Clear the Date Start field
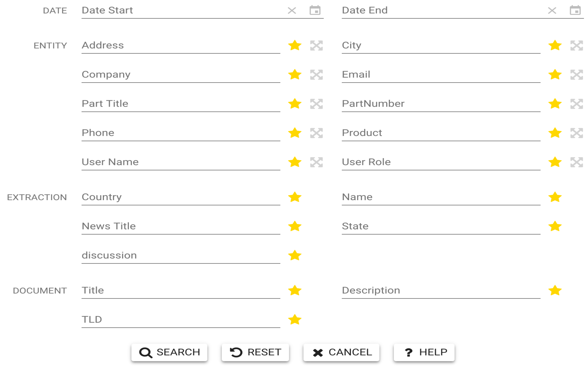This screenshot has width=588, height=368. tap(292, 10)
